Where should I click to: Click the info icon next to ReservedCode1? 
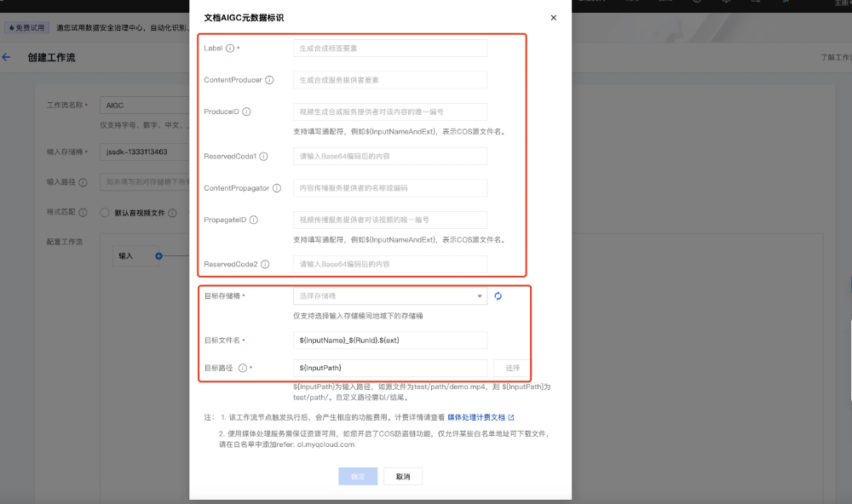click(263, 157)
